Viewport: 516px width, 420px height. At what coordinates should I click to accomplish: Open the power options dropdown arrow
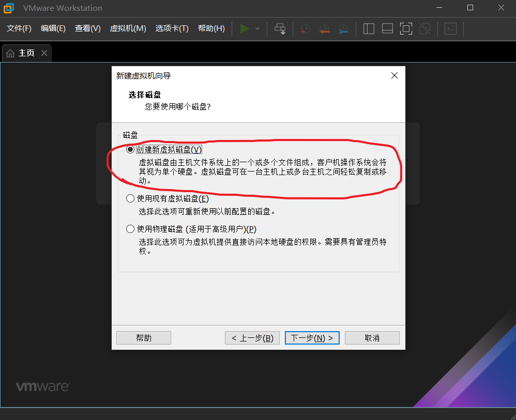pos(257,28)
